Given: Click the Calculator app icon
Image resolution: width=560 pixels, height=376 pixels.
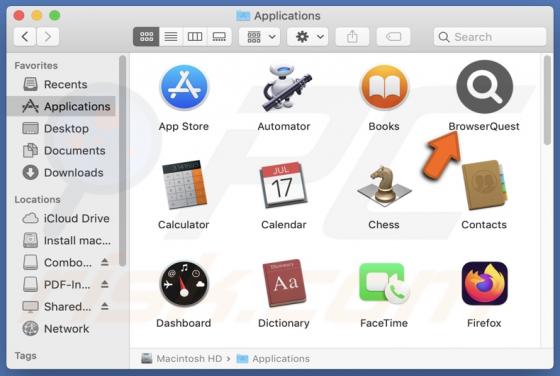Looking at the screenshot, I should pos(184,185).
